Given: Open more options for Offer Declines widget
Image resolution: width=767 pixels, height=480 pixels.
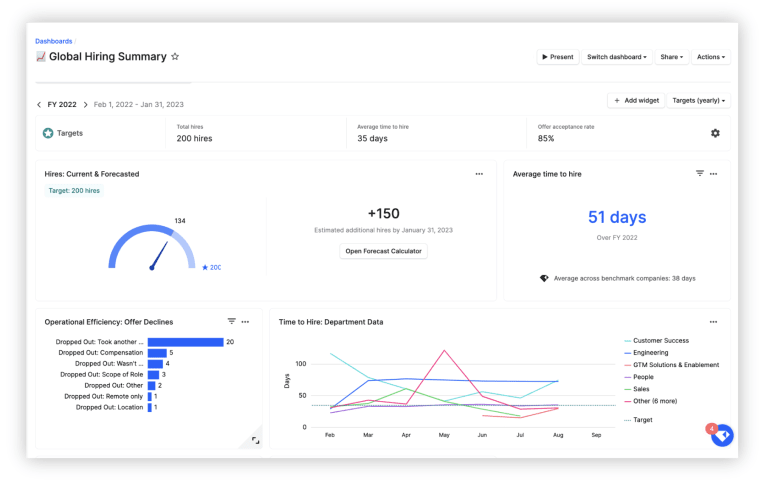Looking at the screenshot, I should (246, 322).
